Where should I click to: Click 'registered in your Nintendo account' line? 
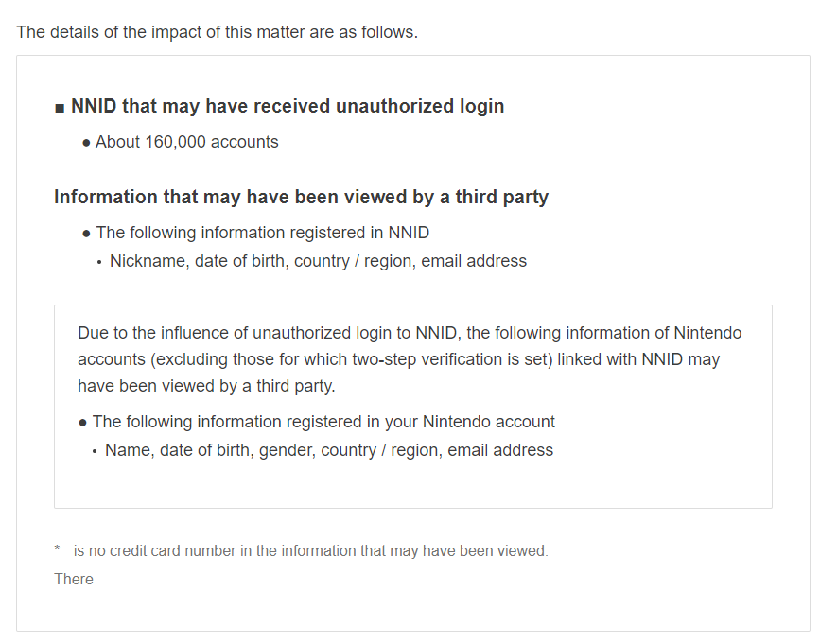tap(323, 422)
